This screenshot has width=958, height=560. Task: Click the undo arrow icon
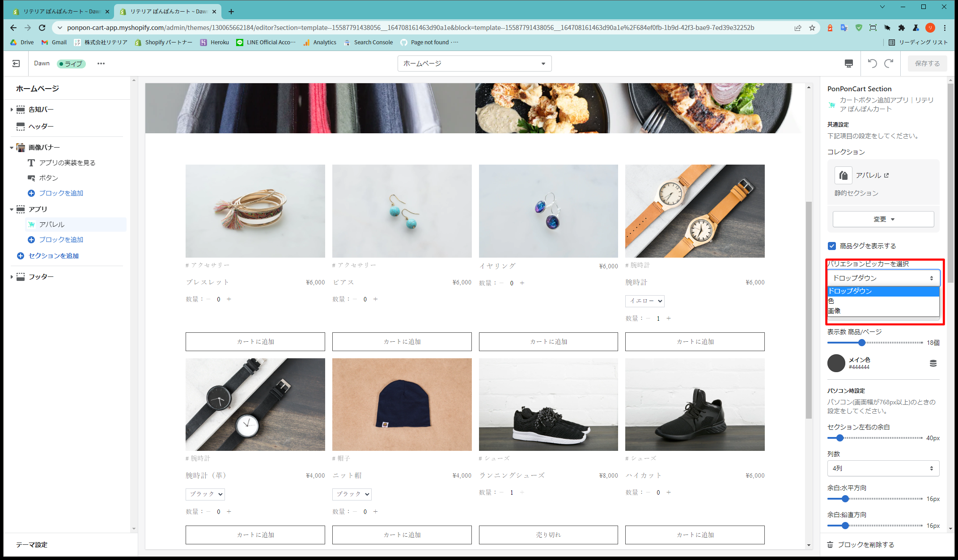(x=872, y=64)
